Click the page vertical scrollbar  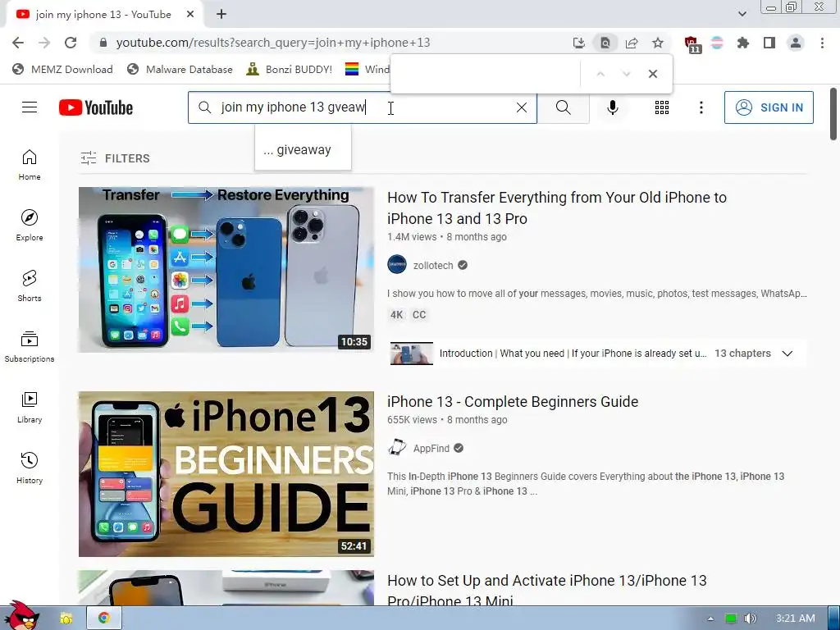tap(833, 114)
